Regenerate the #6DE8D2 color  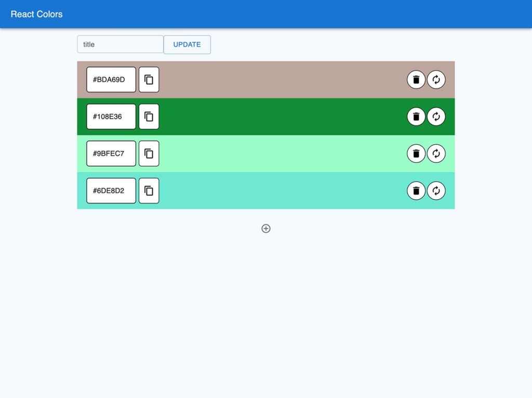click(436, 190)
